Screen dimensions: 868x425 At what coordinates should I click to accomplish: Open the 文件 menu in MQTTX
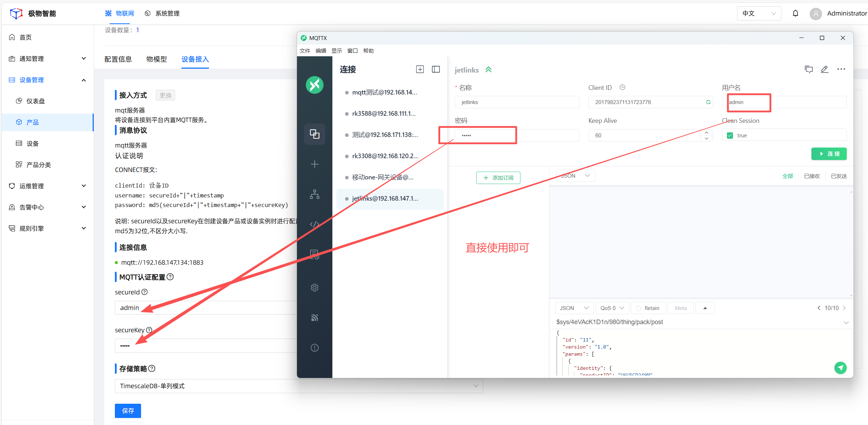pyautogui.click(x=305, y=51)
